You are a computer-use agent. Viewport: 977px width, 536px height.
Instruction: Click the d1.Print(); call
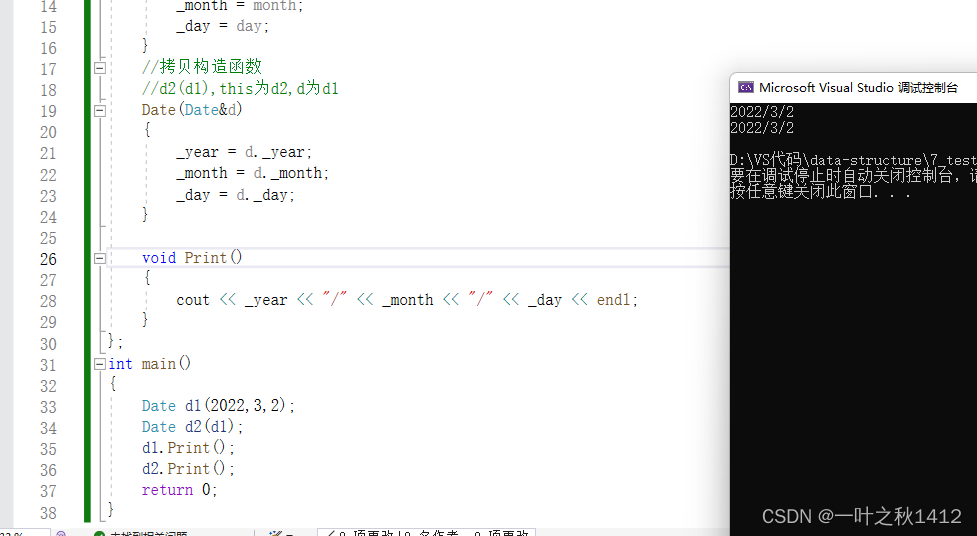tap(188, 448)
